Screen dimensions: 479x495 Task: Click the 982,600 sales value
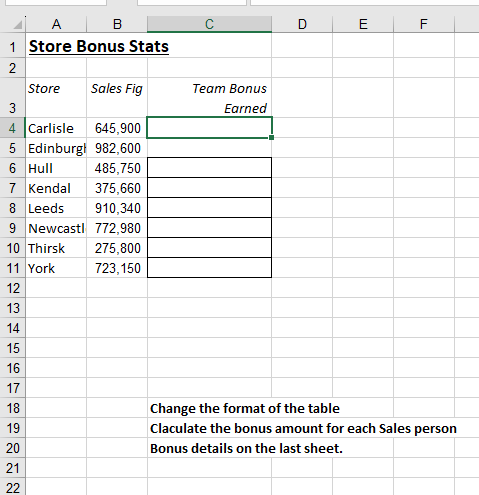tap(117, 148)
